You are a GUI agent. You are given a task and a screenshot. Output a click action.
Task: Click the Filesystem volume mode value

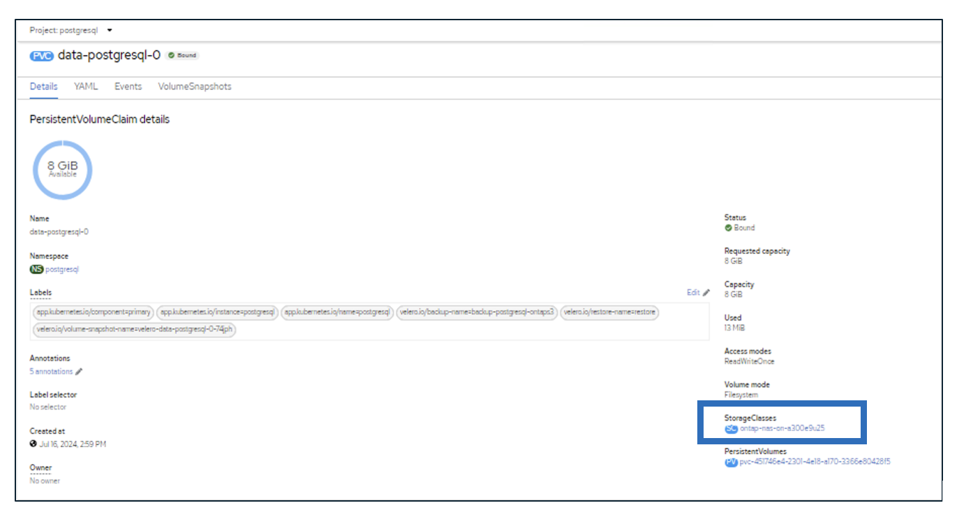coord(741,395)
